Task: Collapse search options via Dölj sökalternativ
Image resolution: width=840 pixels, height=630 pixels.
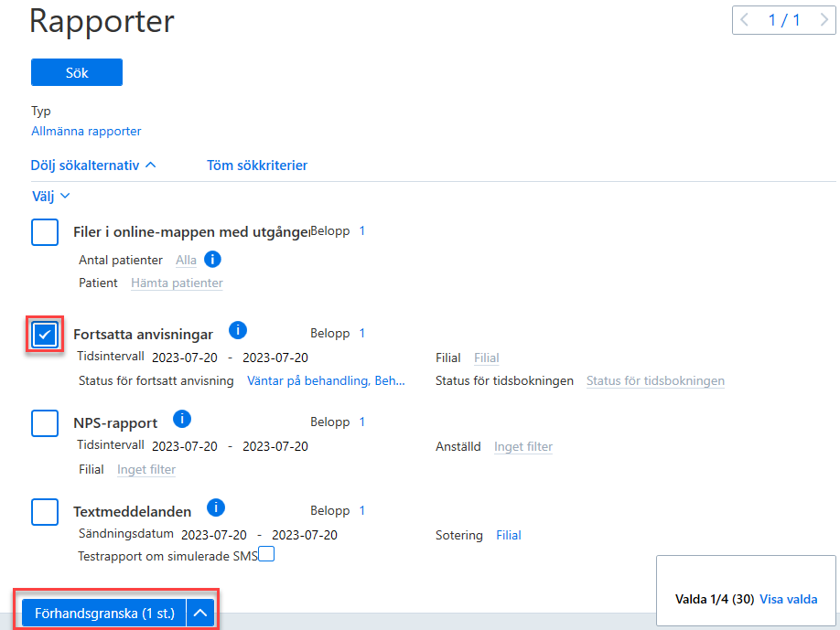Action: pos(93,166)
